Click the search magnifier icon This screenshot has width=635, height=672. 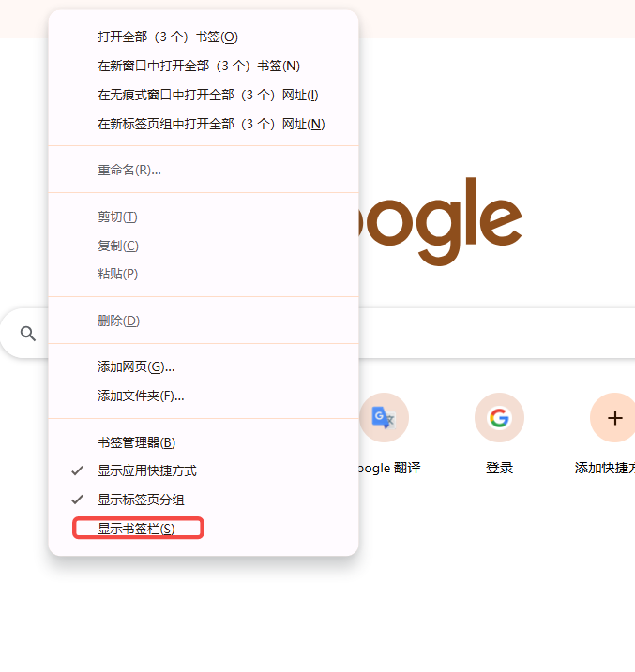click(28, 333)
